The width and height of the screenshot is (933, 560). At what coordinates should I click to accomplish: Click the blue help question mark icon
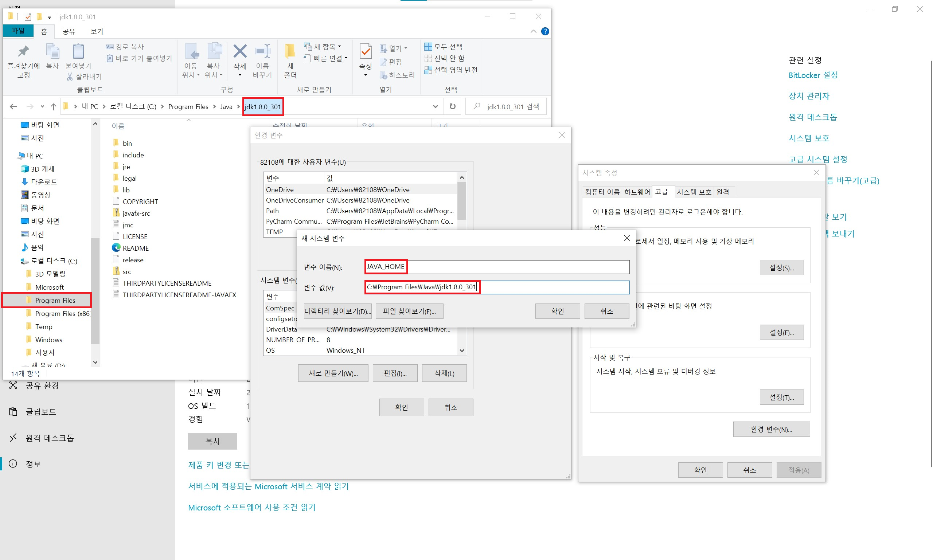(x=544, y=31)
